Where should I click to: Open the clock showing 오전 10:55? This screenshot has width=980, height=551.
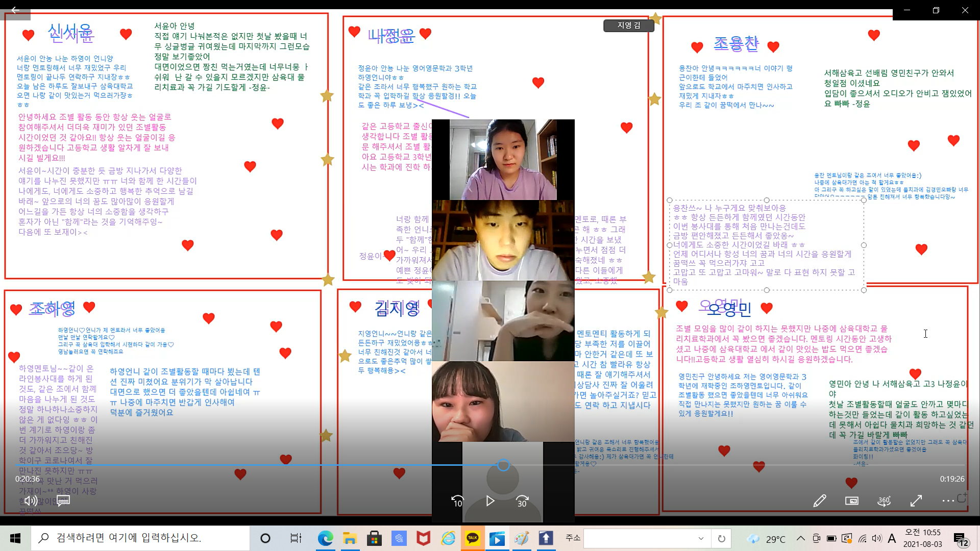tap(923, 538)
